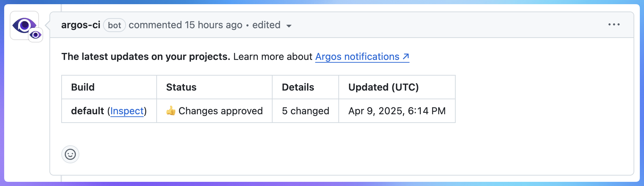This screenshot has height=186, width=644.
Task: Click the edited label in comment header
Action: pos(266,25)
